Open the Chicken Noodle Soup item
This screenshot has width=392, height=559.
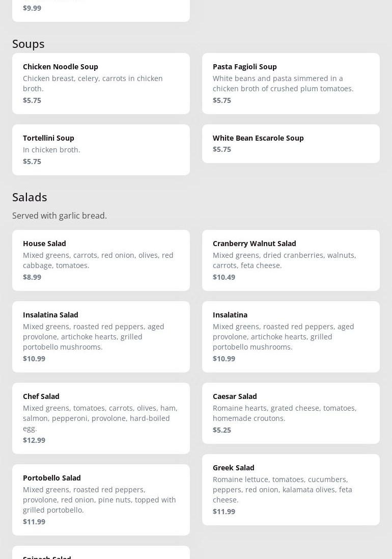point(101,83)
